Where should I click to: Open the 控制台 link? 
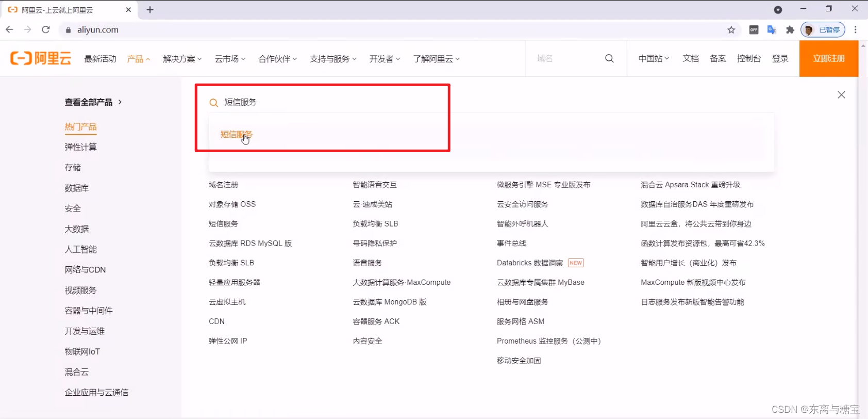(x=749, y=58)
